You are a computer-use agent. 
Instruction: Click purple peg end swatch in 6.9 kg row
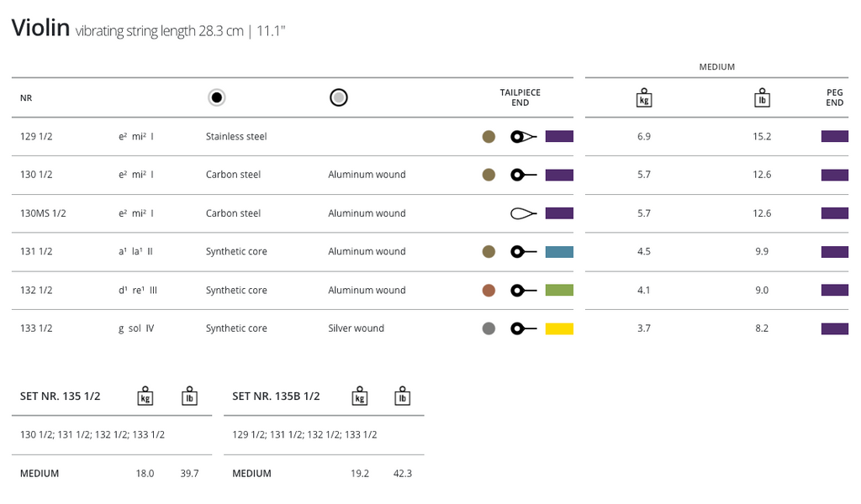(835, 137)
